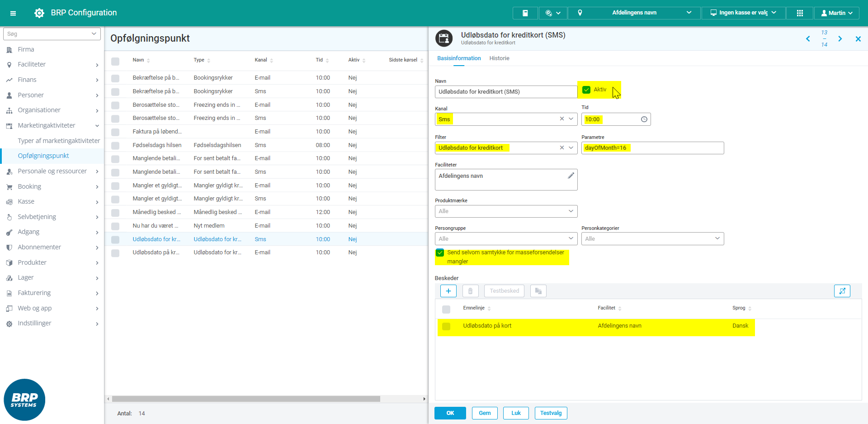Check the Faktura på løbend... row checkbox

click(115, 132)
